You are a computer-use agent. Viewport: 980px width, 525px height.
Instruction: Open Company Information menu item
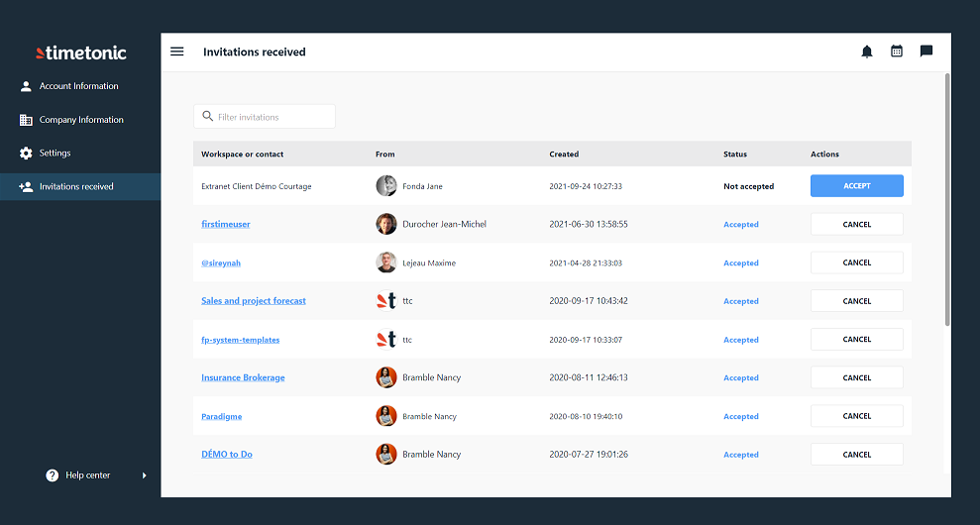80,120
